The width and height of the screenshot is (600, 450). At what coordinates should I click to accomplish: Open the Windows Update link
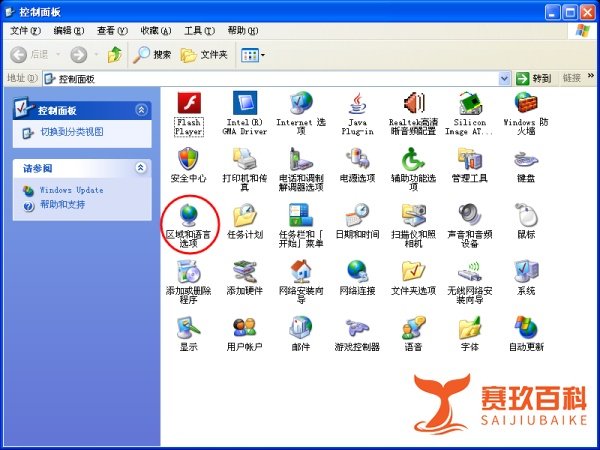tap(72, 190)
